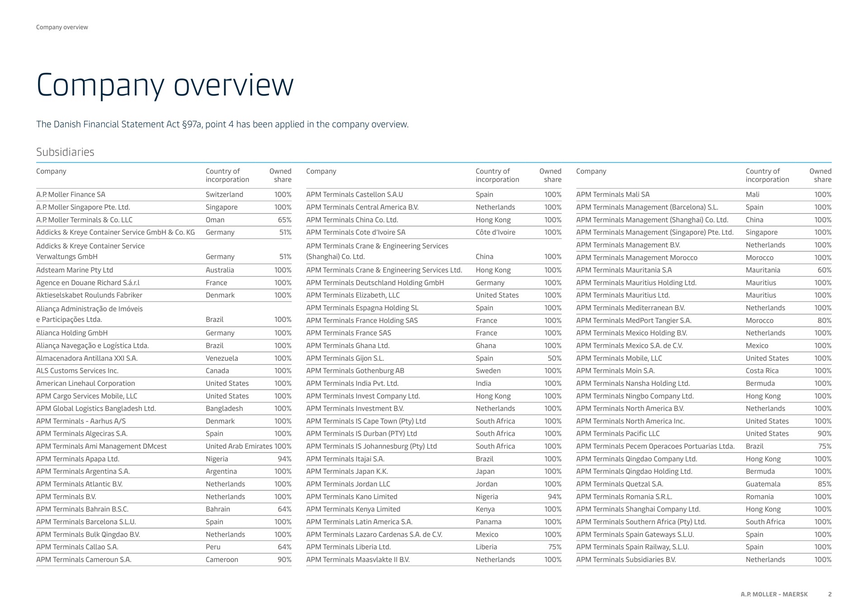Select 'APM Terminals India Pvt. Ltd.' row
Screen dimensions: 868x614
[434, 383]
